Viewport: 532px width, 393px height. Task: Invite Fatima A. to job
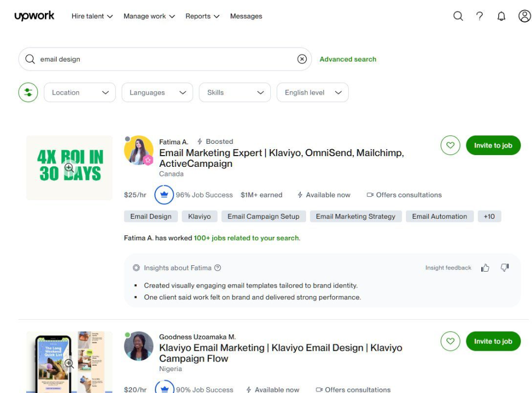click(493, 145)
